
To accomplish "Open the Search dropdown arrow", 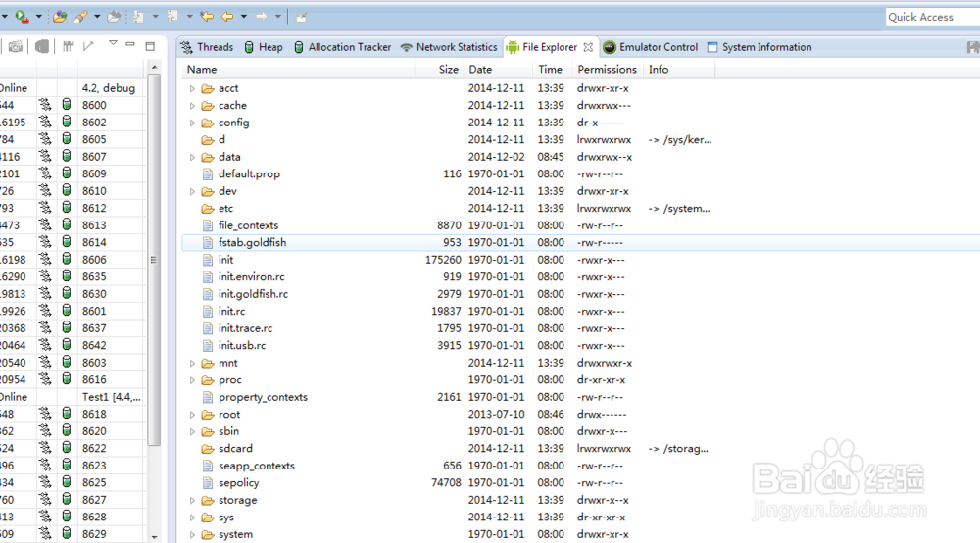I will [97, 17].
